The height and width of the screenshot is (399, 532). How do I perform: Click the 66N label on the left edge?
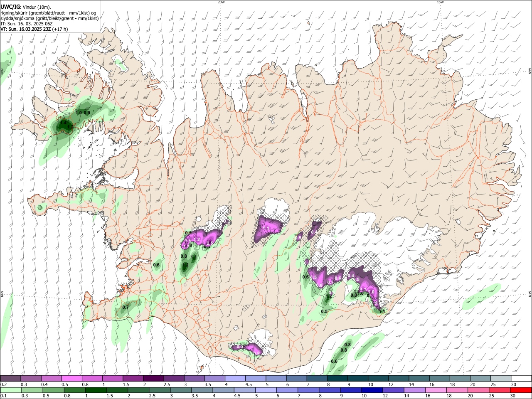2,72
